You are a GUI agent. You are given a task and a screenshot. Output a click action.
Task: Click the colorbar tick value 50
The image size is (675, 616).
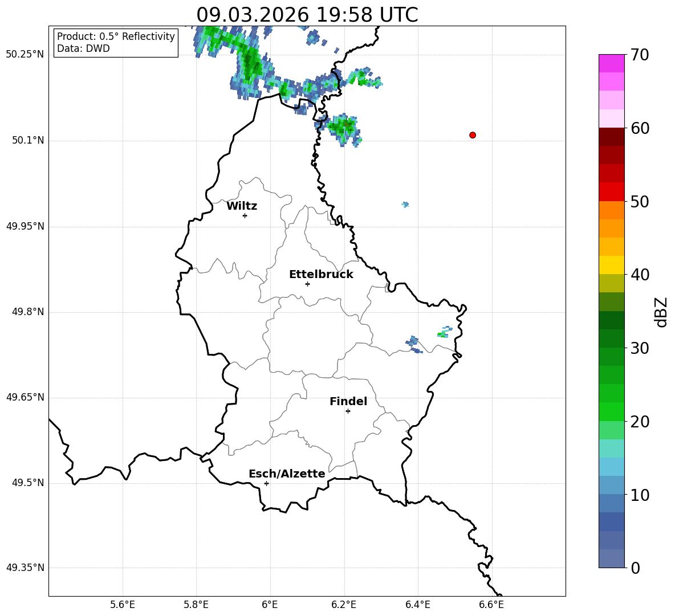tap(640, 202)
